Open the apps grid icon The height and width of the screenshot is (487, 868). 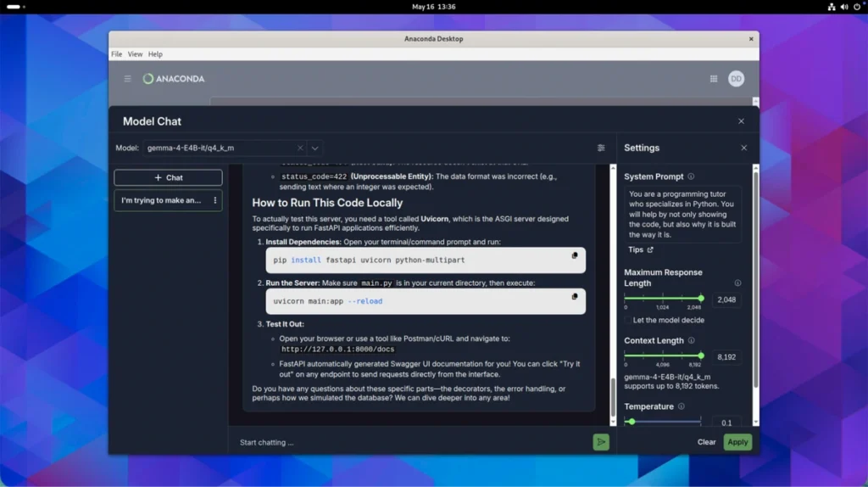coord(714,79)
